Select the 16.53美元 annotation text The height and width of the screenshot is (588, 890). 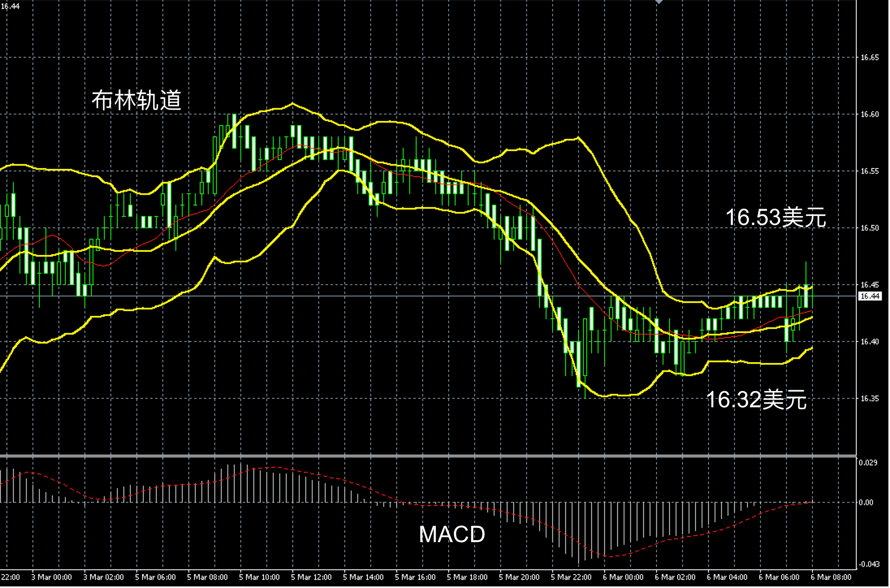776,217
